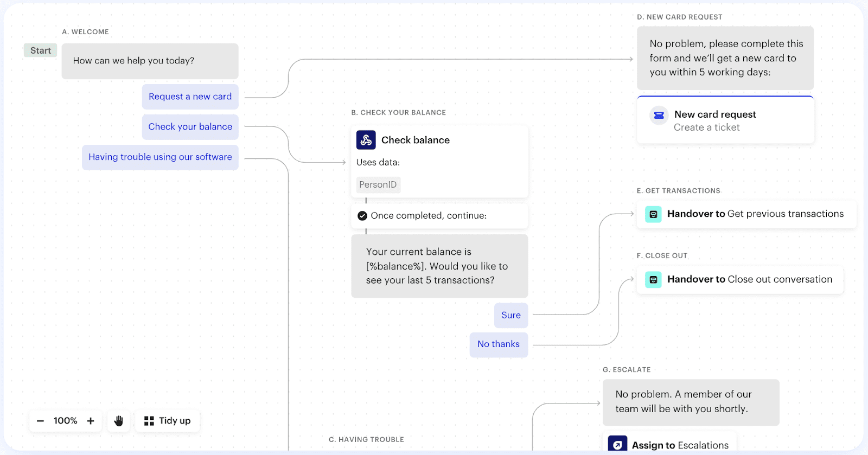The image size is (868, 455).
Task: Click the Close out conversation handover icon
Action: point(653,280)
